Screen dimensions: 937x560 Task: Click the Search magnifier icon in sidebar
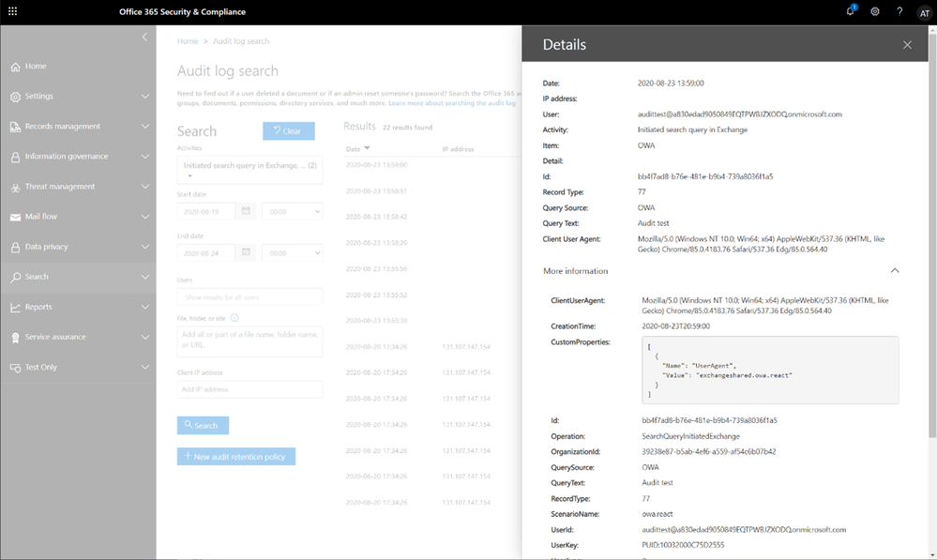pos(16,278)
